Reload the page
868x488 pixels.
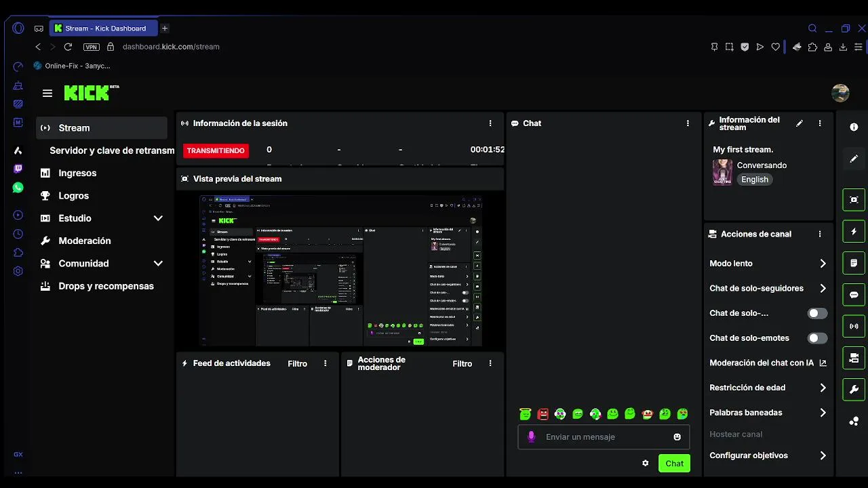tap(68, 47)
